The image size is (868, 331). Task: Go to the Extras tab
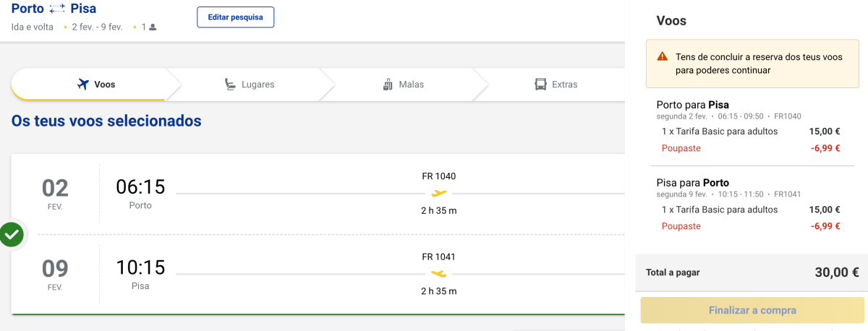click(556, 85)
